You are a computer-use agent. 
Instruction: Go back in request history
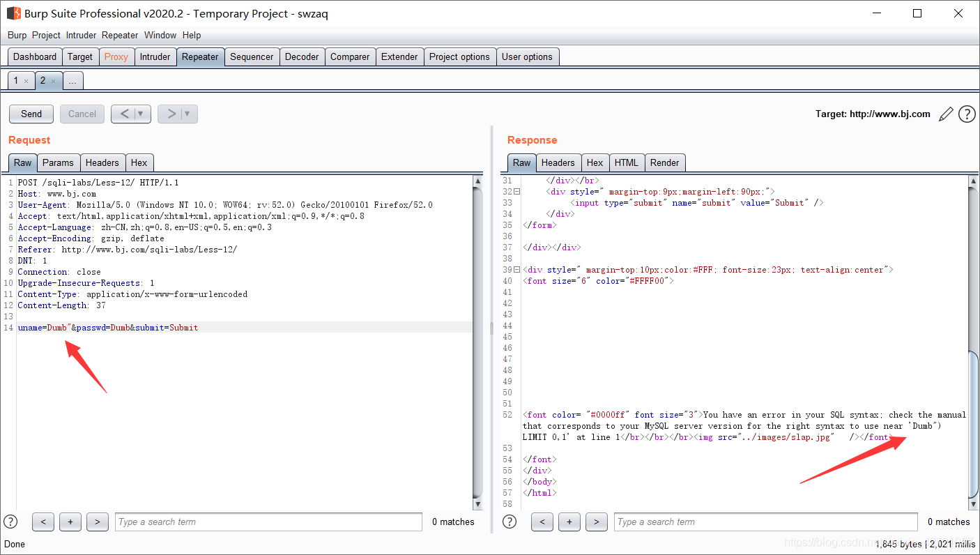click(124, 114)
